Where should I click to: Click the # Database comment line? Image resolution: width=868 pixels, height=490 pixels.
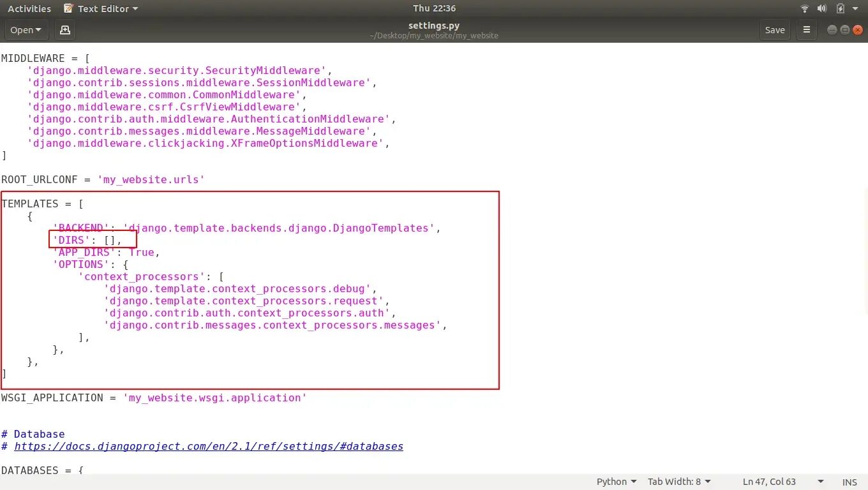(33, 434)
